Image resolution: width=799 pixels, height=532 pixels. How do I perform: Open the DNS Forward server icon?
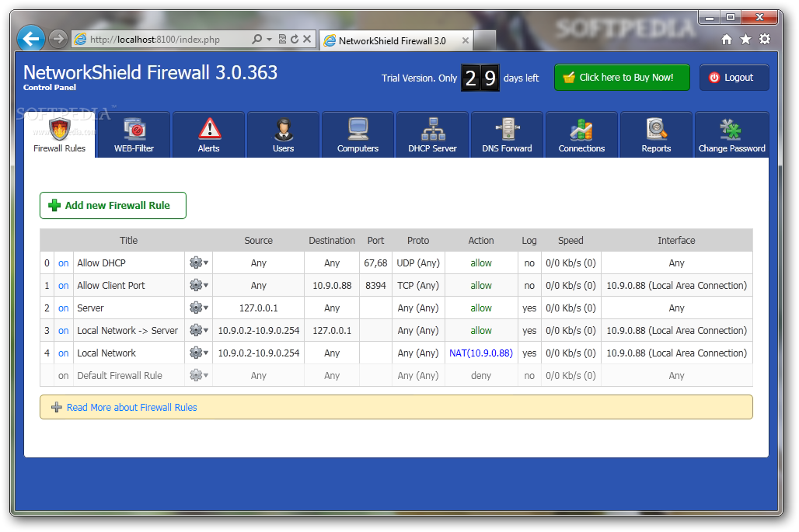click(x=508, y=129)
